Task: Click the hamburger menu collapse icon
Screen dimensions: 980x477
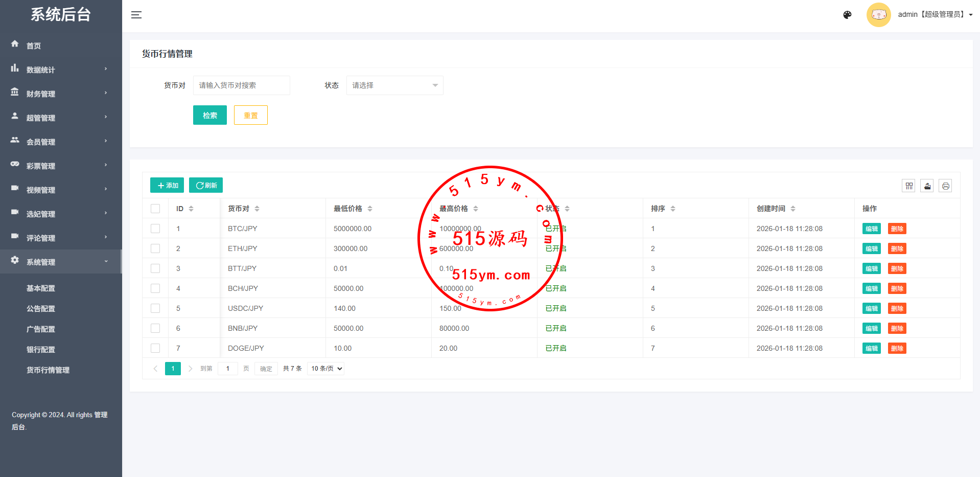Action: pos(136,15)
